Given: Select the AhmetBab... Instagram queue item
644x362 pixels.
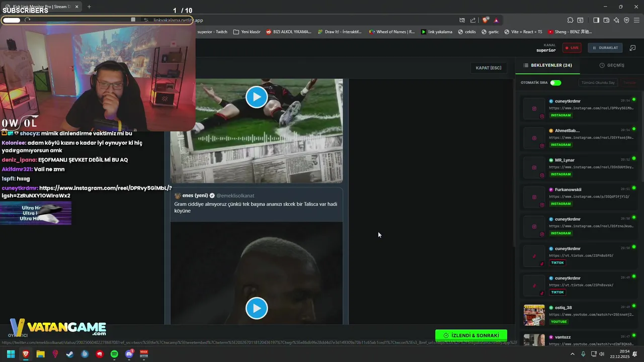Looking at the screenshot, I should [579, 137].
